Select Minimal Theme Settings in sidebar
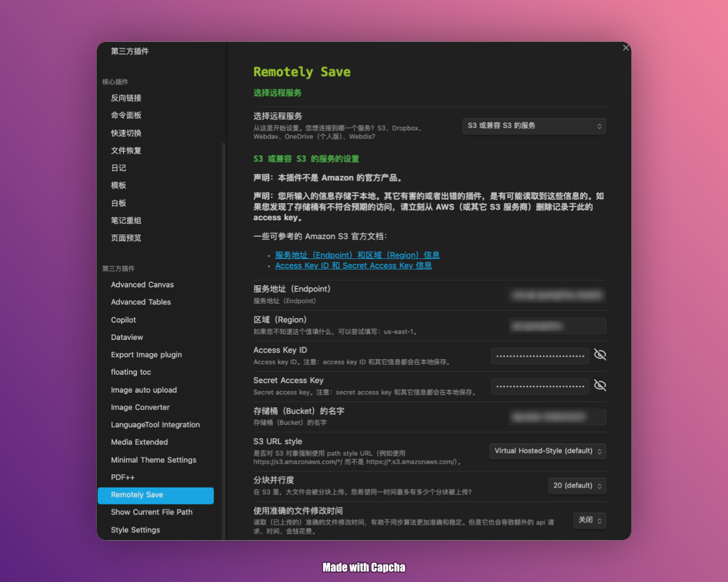 click(x=153, y=460)
